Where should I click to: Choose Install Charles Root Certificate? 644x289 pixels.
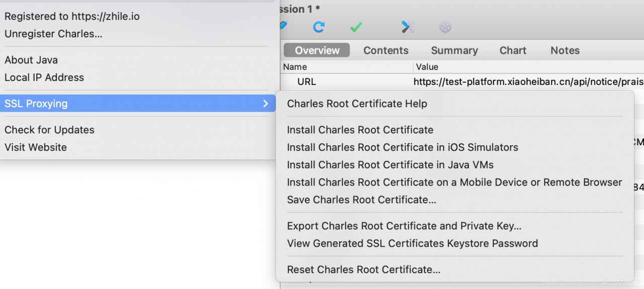click(x=360, y=130)
